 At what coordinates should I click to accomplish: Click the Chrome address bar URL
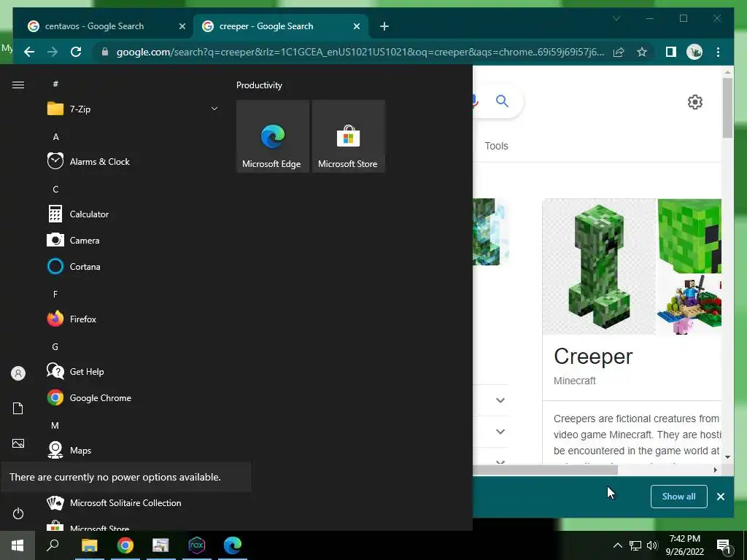pos(360,52)
